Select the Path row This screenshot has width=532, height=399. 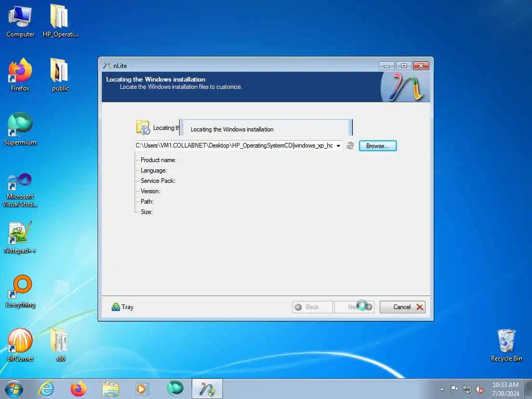tap(147, 201)
